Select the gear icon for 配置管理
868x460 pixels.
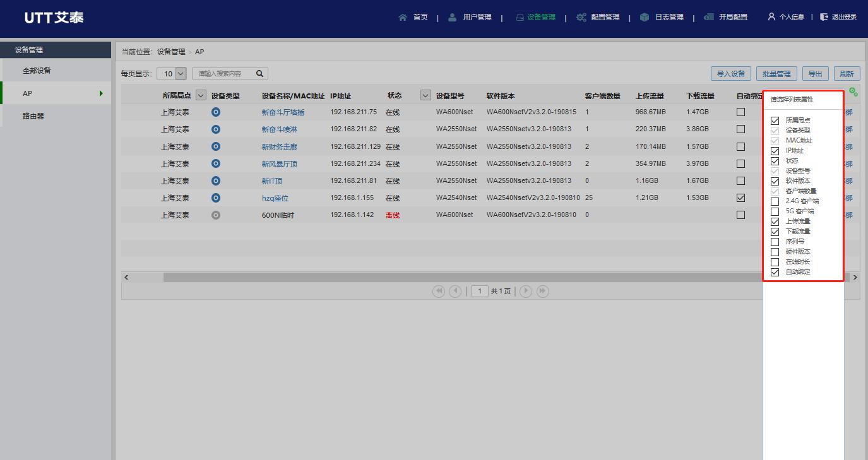[581, 17]
